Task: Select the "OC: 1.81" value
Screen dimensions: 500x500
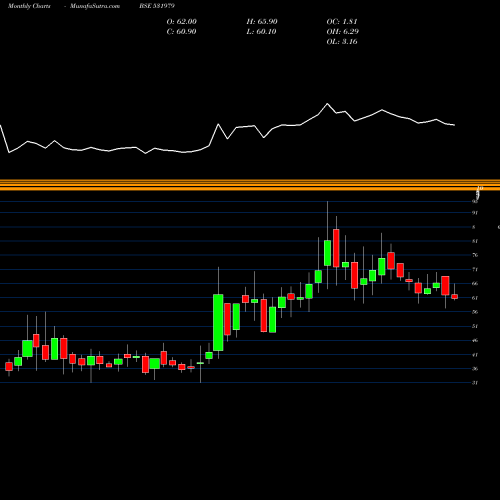Action: click(342, 22)
